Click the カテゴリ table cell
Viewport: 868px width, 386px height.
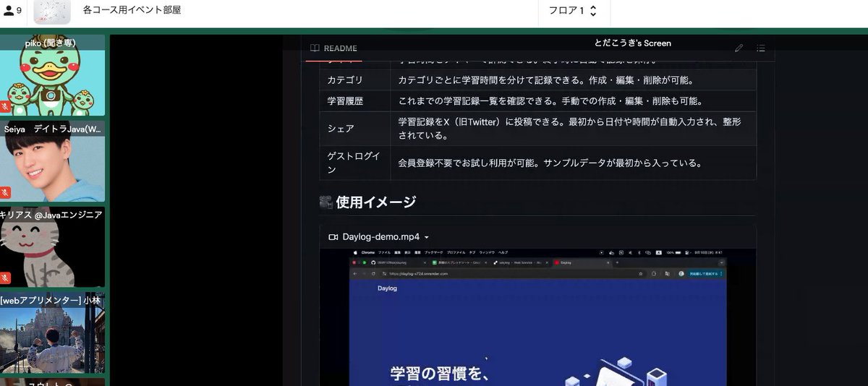coord(355,80)
